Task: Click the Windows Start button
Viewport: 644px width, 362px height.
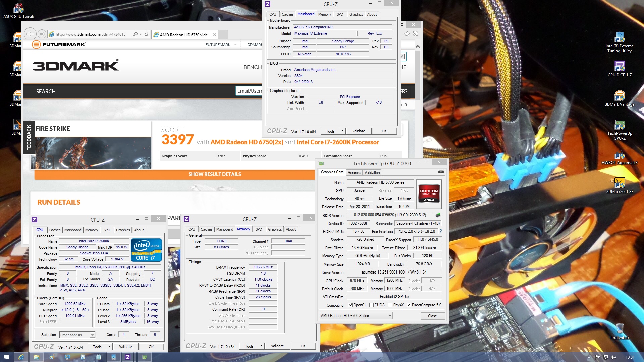Action: [6, 357]
